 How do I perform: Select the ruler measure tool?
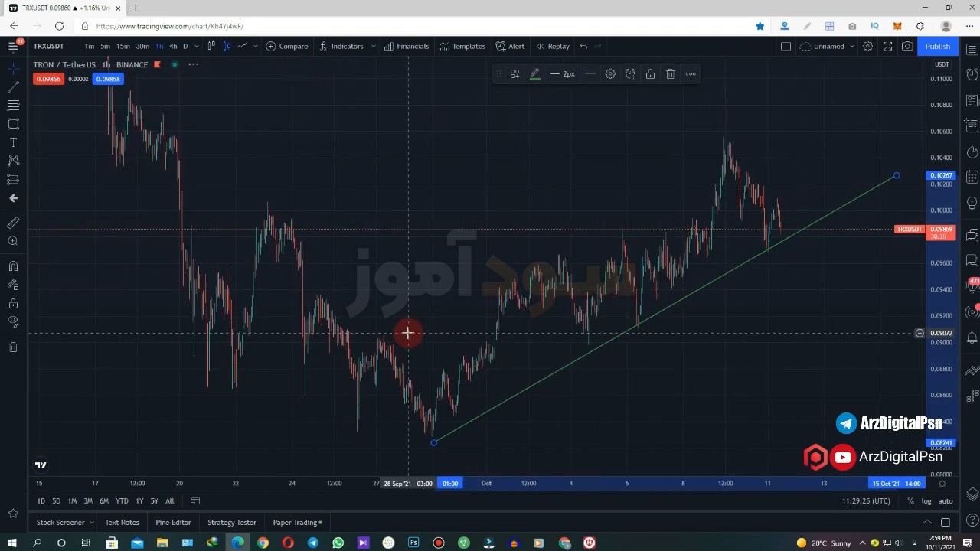tap(13, 223)
